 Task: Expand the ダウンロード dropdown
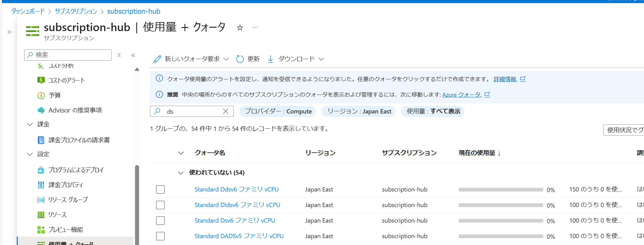321,59
